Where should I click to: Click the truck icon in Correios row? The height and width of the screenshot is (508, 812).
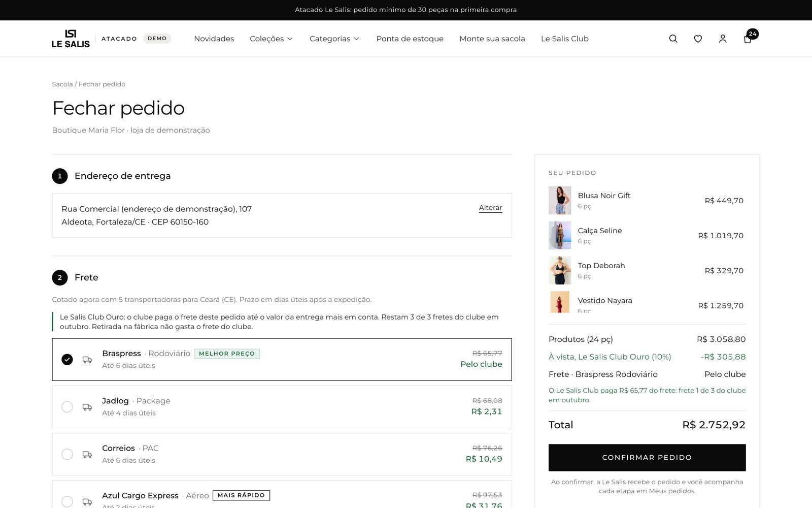click(87, 454)
